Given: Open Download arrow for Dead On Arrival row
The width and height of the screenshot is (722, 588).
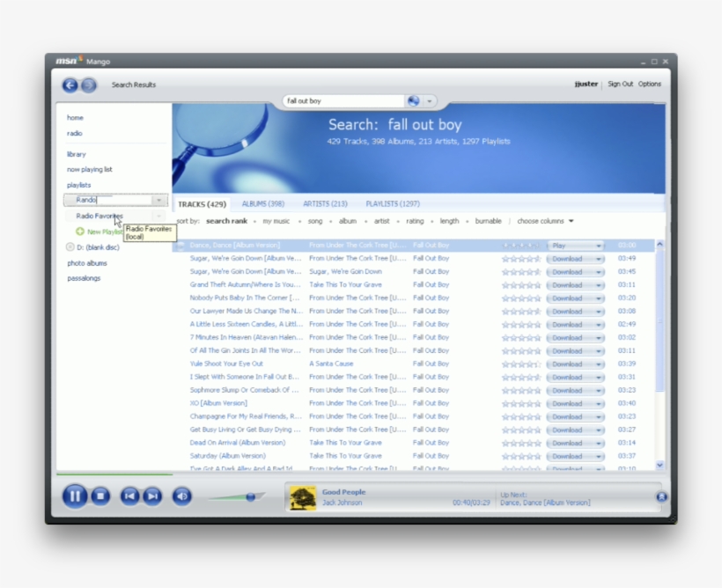Looking at the screenshot, I should 599,444.
